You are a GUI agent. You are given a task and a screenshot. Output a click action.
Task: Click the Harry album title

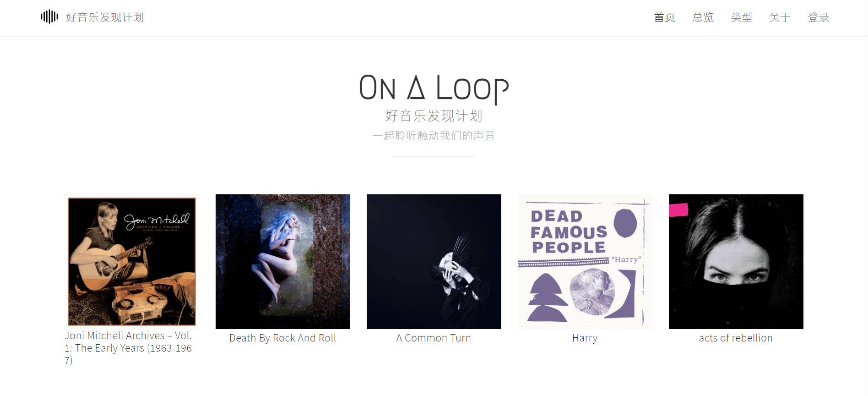585,338
